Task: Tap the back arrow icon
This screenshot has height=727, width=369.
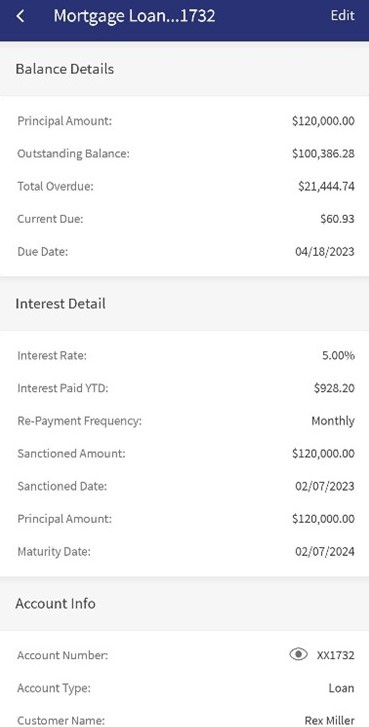Action: (x=20, y=16)
